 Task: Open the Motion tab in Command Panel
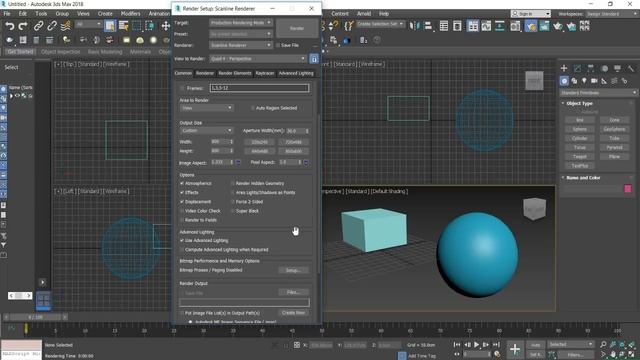604,68
